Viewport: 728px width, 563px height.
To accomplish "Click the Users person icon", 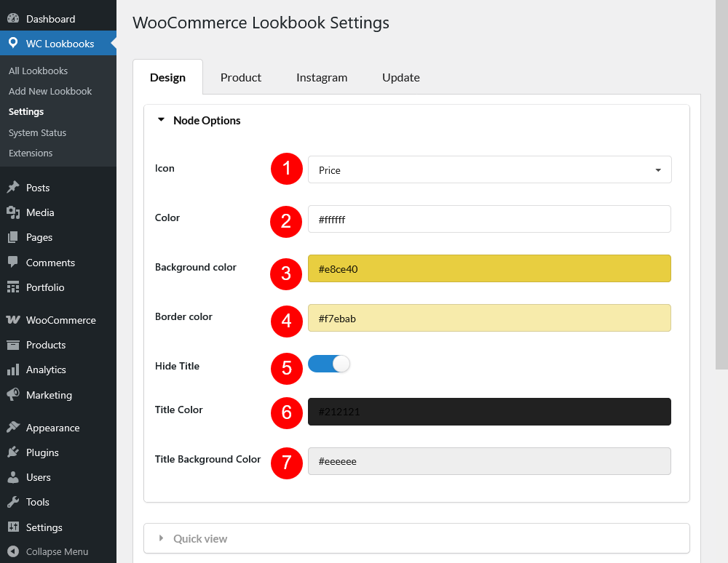I will (x=13, y=477).
